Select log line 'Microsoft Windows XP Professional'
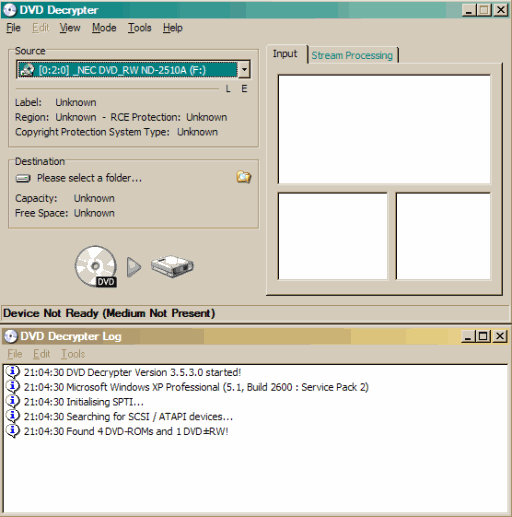 pos(196,387)
